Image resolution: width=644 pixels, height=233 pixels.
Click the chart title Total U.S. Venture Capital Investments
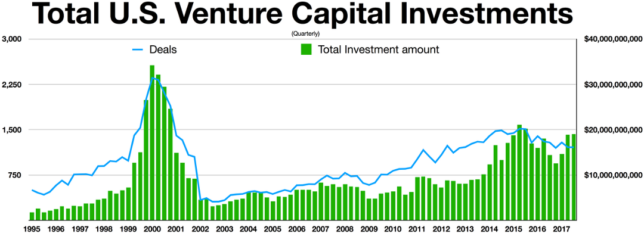coord(302,15)
